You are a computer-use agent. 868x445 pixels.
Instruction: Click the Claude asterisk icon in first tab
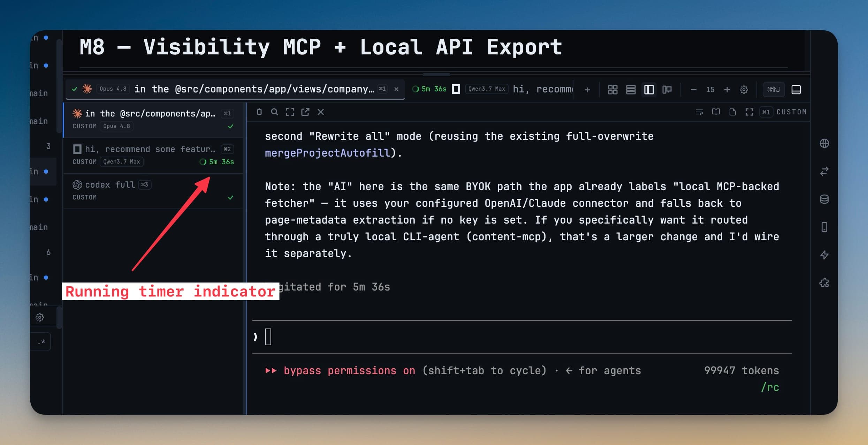pyautogui.click(x=87, y=89)
